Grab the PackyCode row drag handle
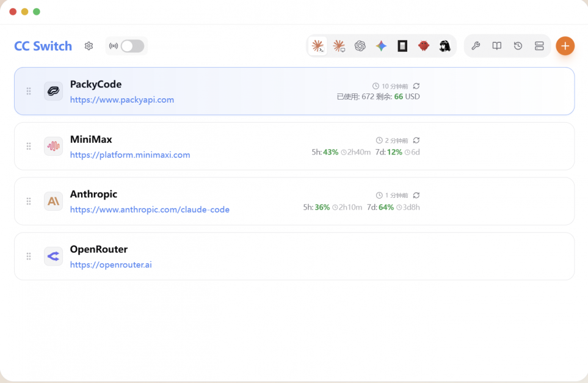The image size is (588, 383). coord(29,91)
